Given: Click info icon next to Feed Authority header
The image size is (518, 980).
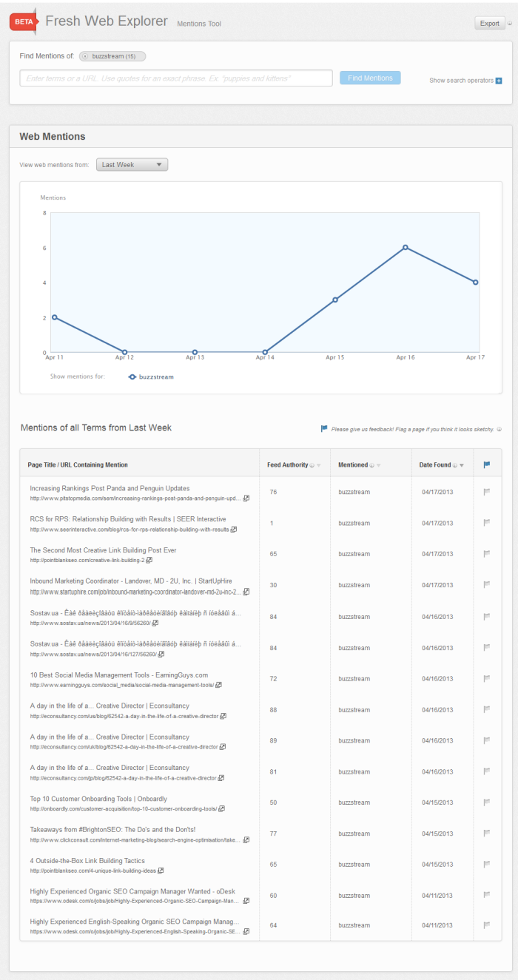Looking at the screenshot, I should (x=312, y=465).
